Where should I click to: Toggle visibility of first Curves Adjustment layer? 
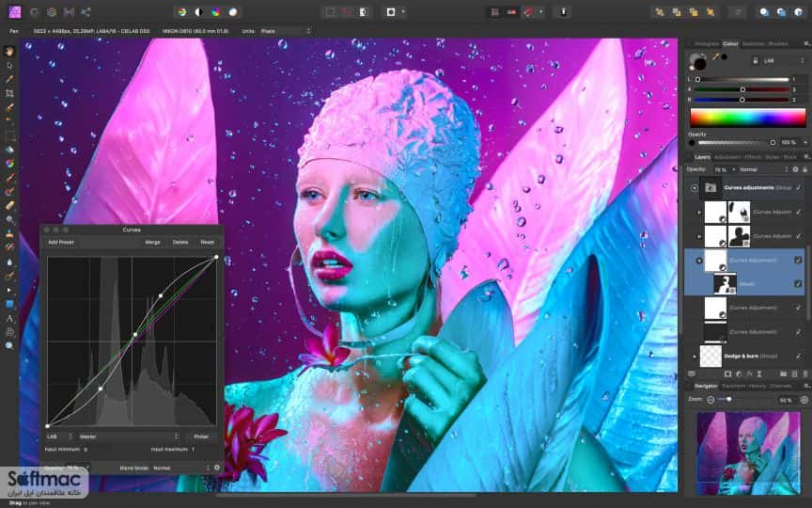(x=799, y=212)
